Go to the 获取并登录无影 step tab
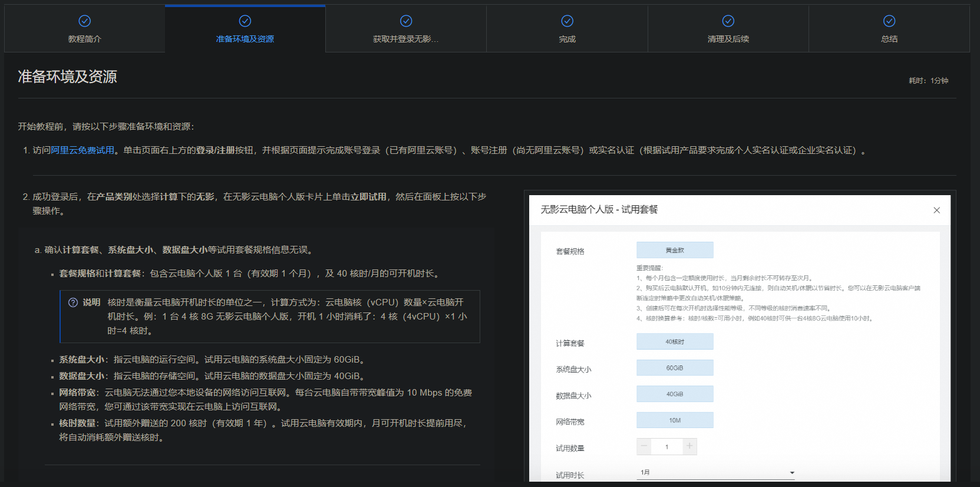 406,29
